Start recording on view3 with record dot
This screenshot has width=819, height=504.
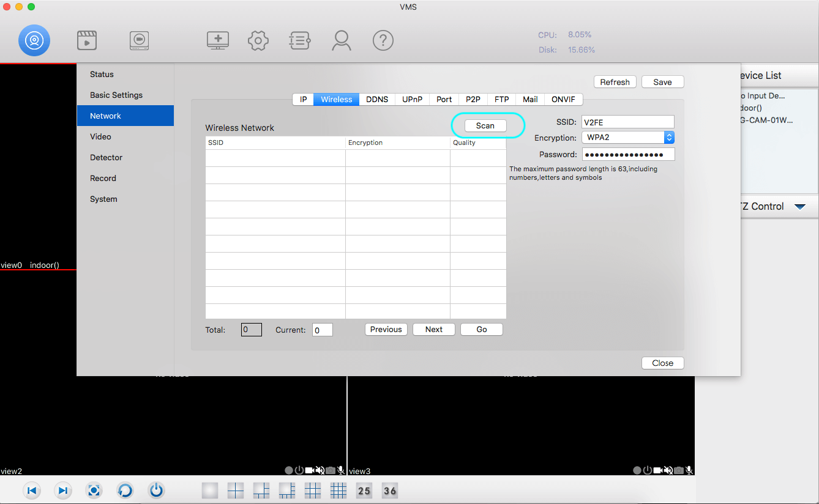click(637, 470)
